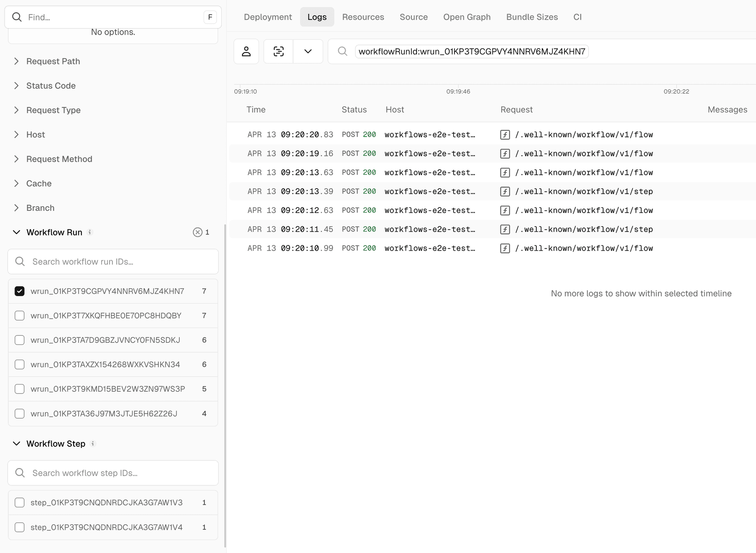Click the info icon beside Workflow Run
This screenshot has width=756, height=553.
(90, 232)
